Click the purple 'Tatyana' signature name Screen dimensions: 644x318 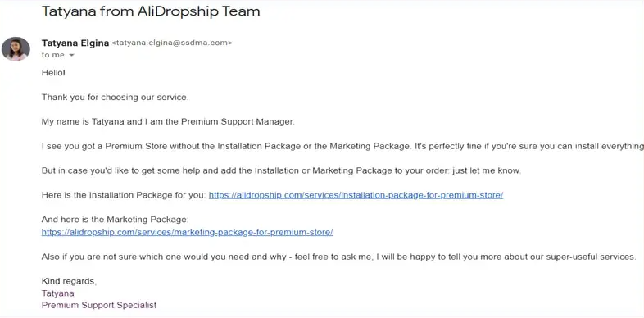[x=58, y=293]
